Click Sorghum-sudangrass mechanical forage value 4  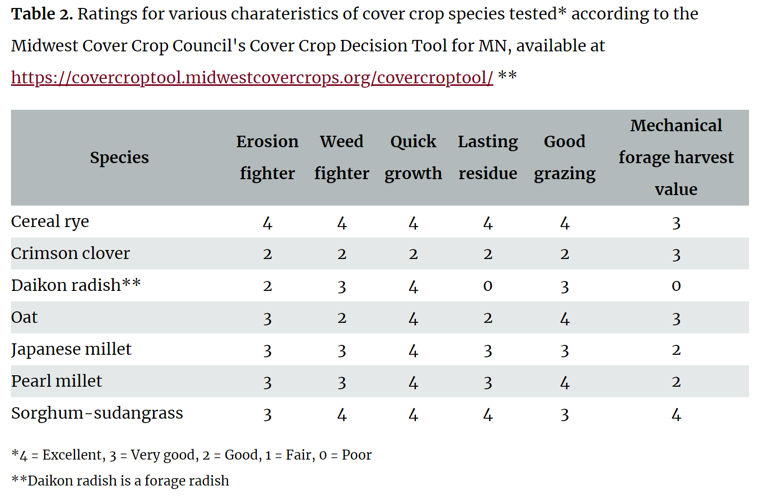676,415
